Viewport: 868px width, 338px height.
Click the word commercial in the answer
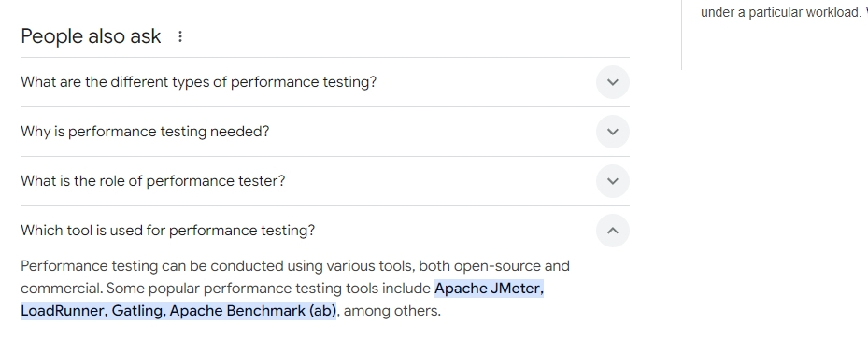tap(62, 289)
